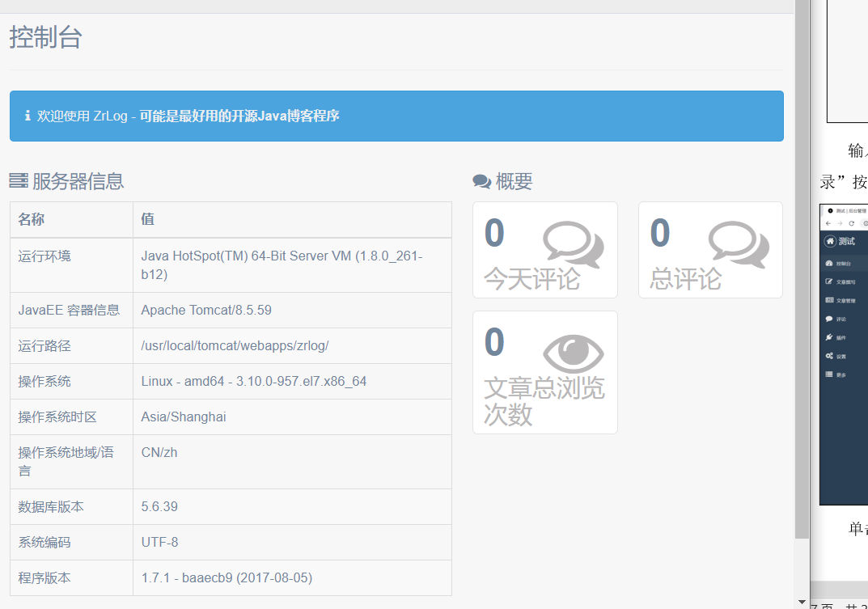Select the Java HotSpot(TM) 64-Bit Server VM value
868x609 pixels.
click(x=282, y=265)
